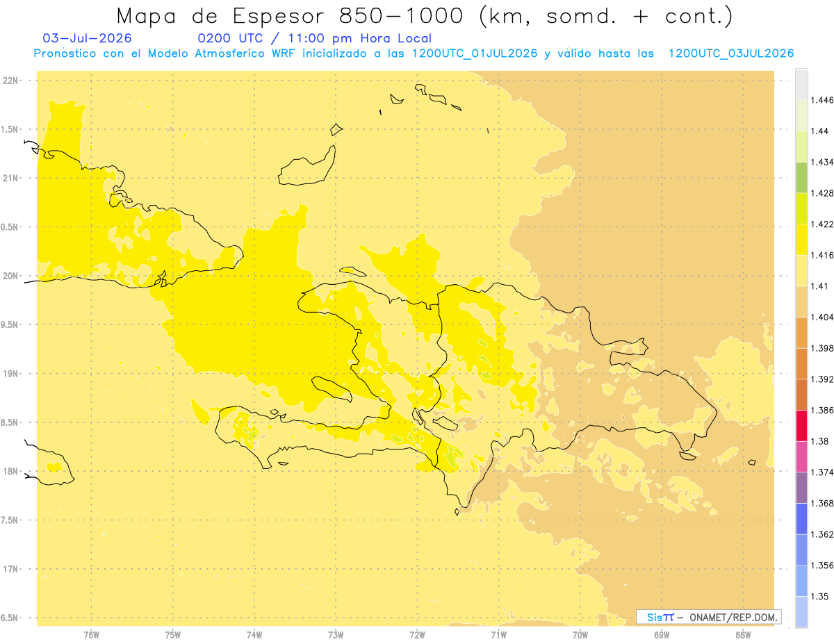Screen dimensions: 834x644
Task: Click the 17N latitude axis label
Action: [11, 569]
